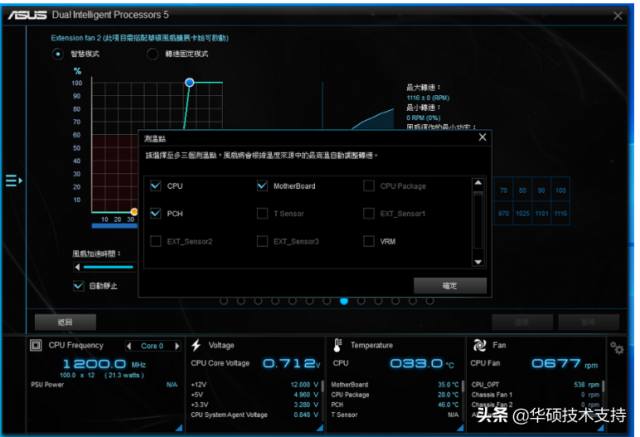Click the 'Chassis Fan 1' row
The image size is (640, 437).
coord(536,395)
